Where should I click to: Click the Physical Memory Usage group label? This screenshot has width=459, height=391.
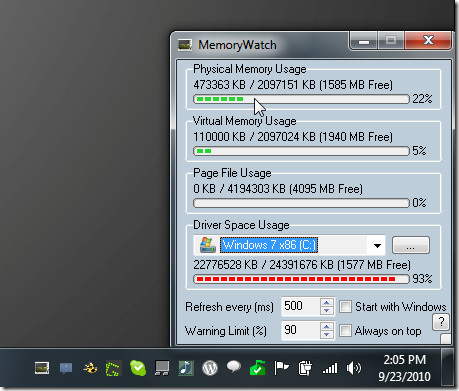pos(250,69)
